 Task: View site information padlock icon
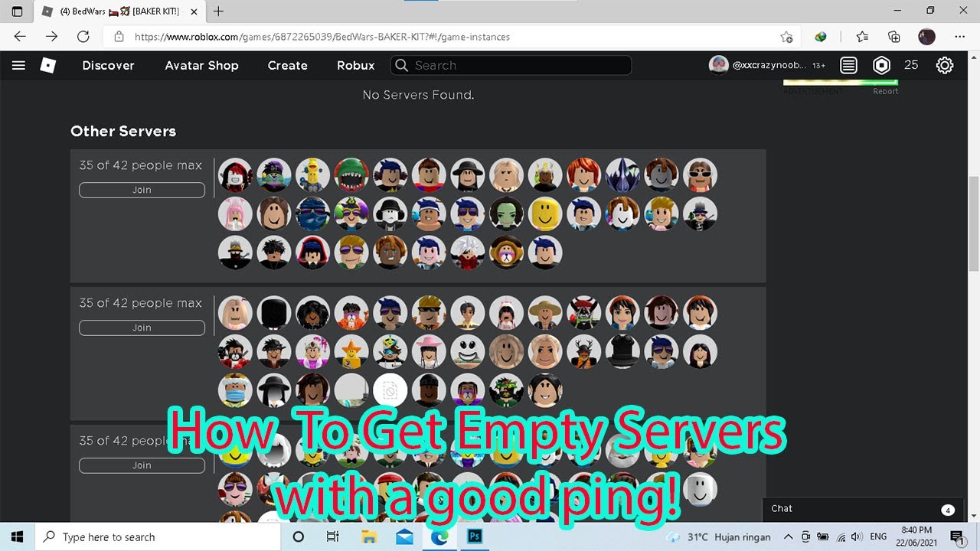coord(119,37)
